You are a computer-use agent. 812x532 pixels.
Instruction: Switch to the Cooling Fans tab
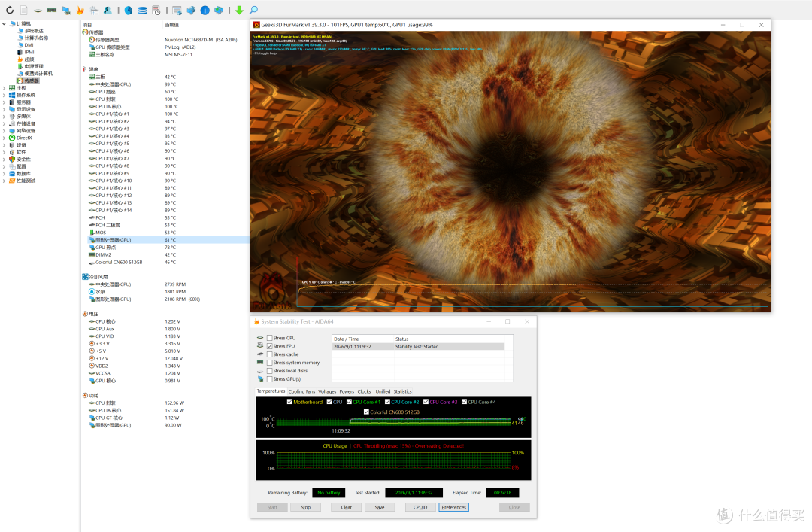pyautogui.click(x=301, y=391)
